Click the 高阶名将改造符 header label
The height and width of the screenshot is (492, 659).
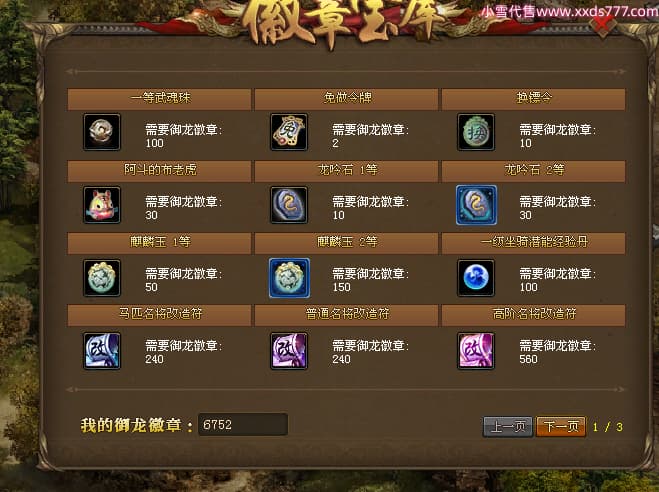point(534,313)
